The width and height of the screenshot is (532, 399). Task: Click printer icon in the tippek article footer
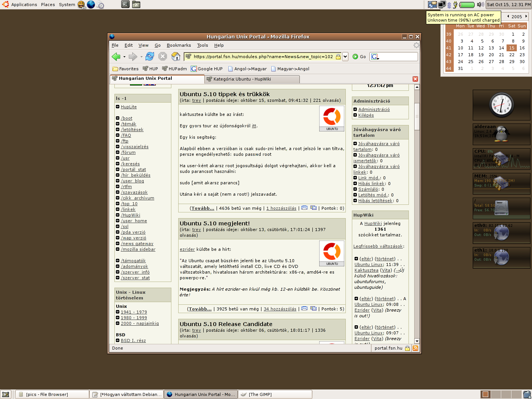pyautogui.click(x=304, y=208)
